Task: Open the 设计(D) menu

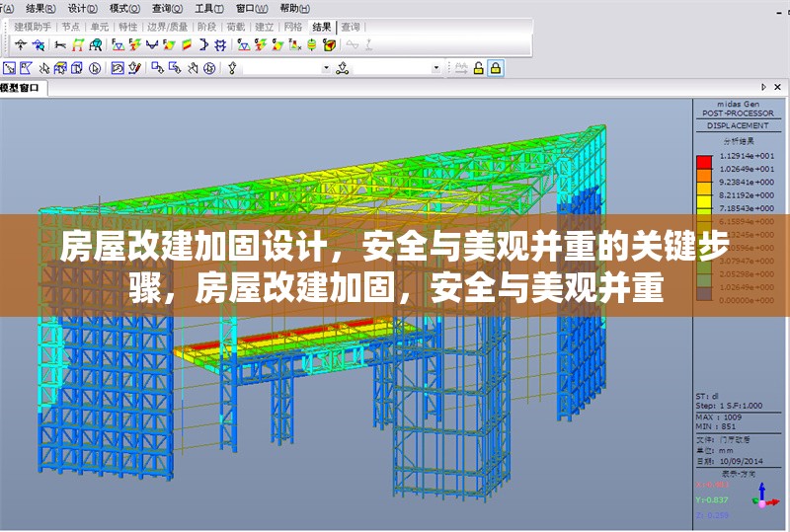Action: (83, 9)
